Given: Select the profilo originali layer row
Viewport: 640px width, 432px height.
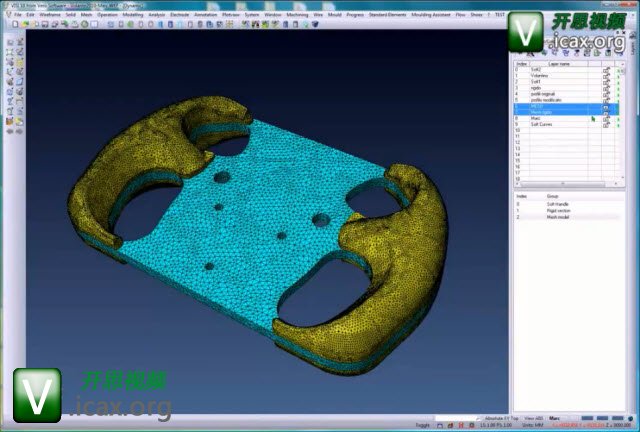Looking at the screenshot, I should coord(566,94).
